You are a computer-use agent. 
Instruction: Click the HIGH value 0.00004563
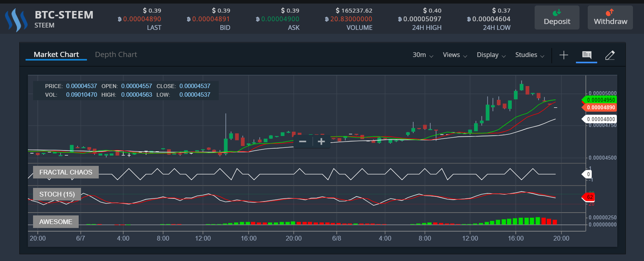point(137,94)
